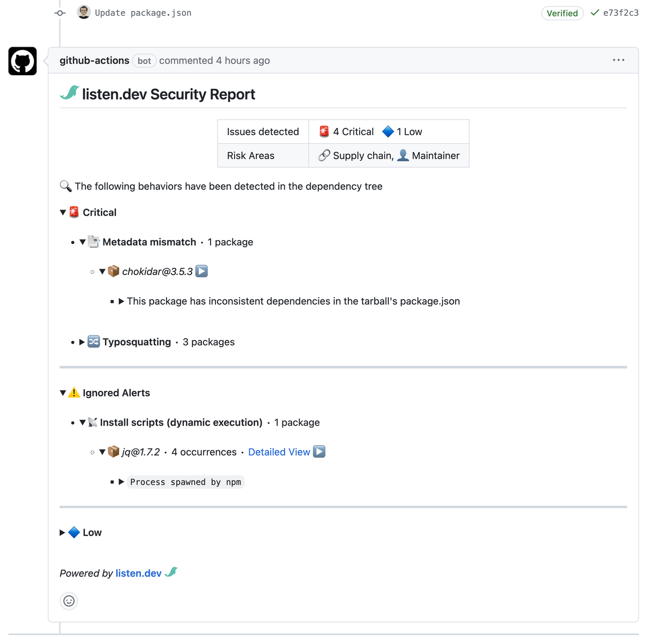653x644 pixels.
Task: Collapse the Metadata mismatch group
Action: [x=83, y=242]
